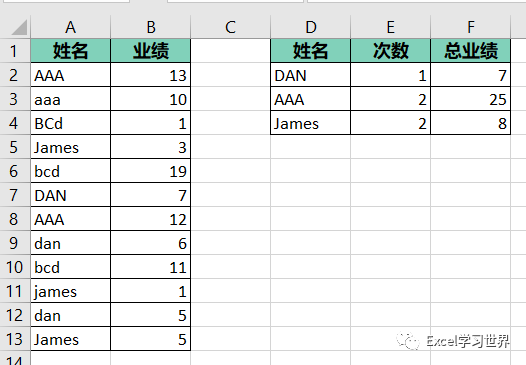Click the Select All corner triangle
This screenshot has height=365, width=526.
coord(19,28)
